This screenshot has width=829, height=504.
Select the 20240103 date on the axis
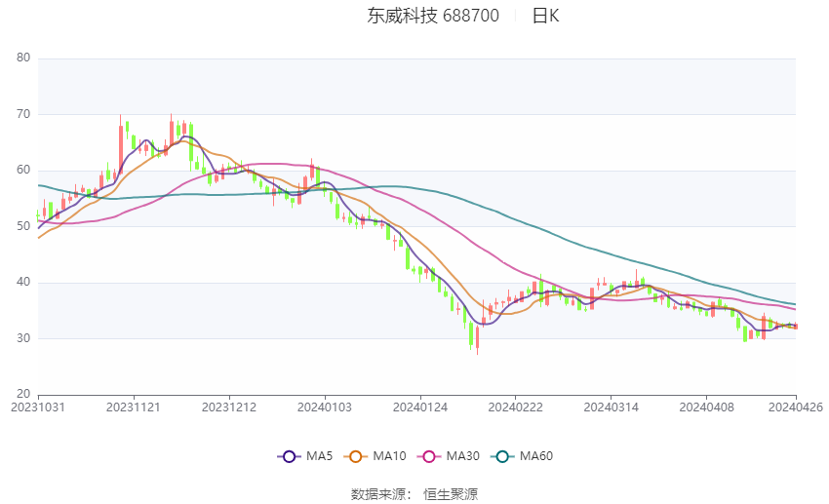[325, 407]
